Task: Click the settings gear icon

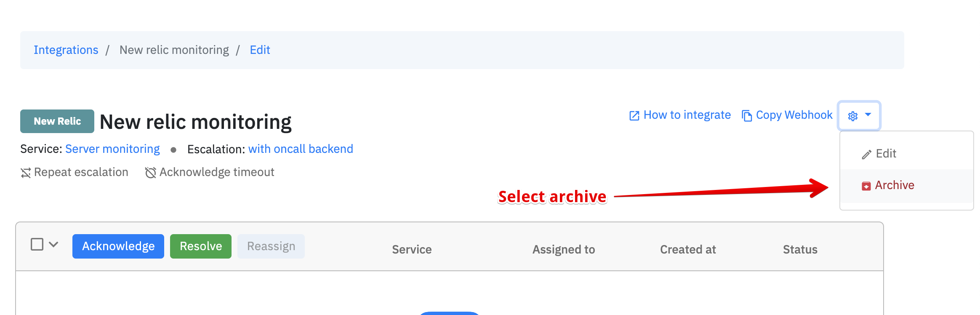Action: (853, 116)
